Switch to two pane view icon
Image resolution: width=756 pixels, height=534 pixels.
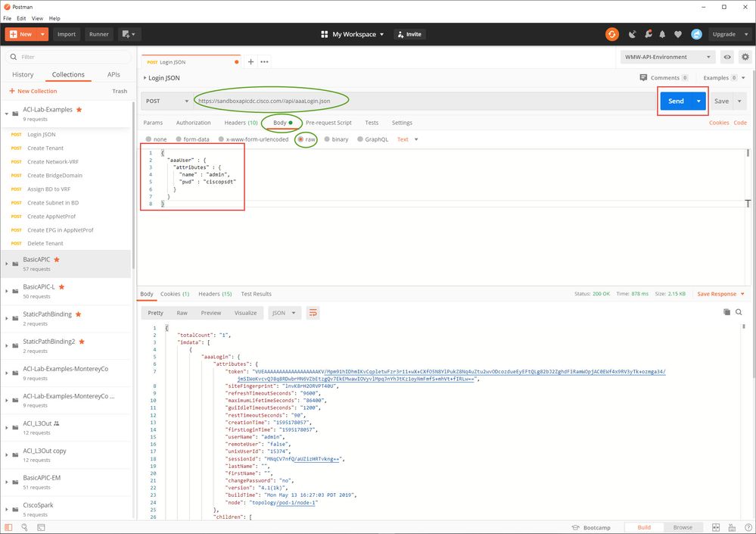pyautogui.click(x=716, y=528)
